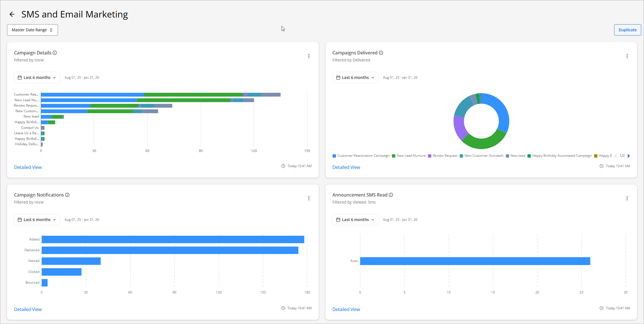
Task: Toggle Customer Reactivation Campaign legend swatch
Action: point(334,156)
